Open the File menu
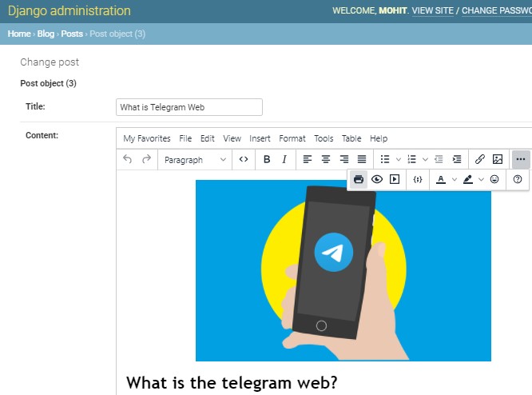This screenshot has width=532, height=395. click(185, 138)
